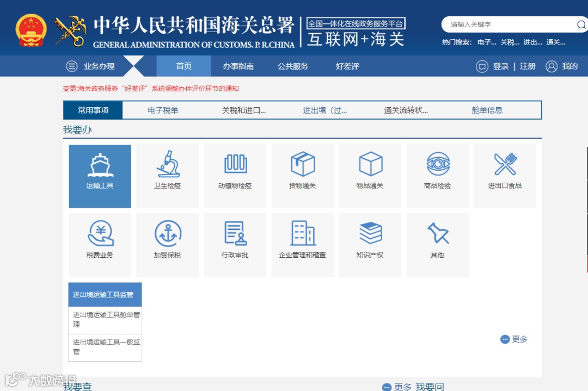Viewport: 588px width, 391px height.
Task: Select the 电子税单 tab
Action: 163,110
